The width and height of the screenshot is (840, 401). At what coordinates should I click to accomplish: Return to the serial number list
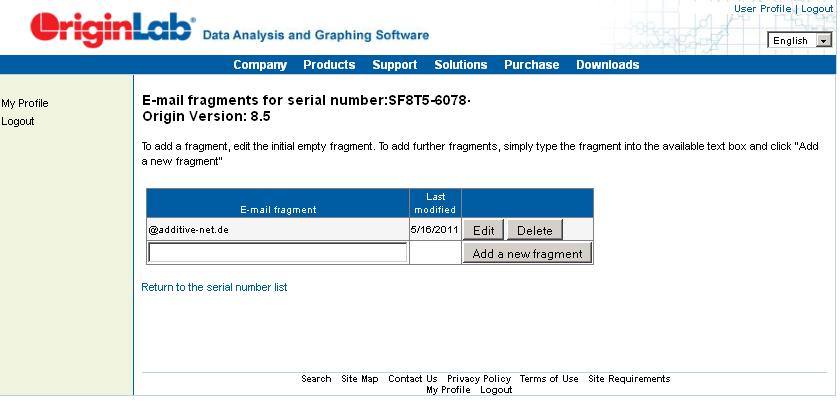point(214,287)
